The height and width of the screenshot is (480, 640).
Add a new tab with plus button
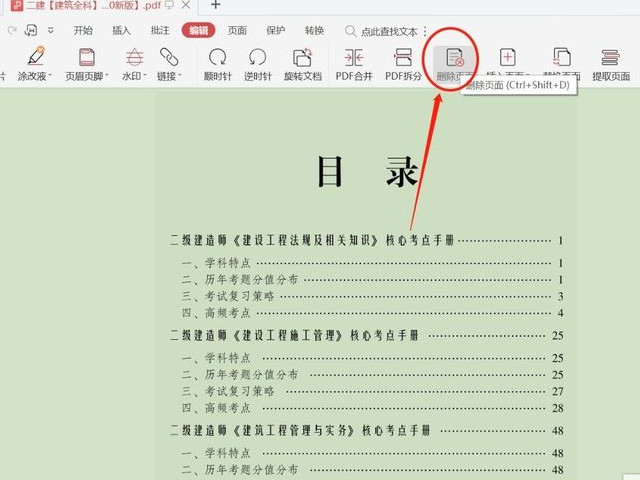tap(216, 5)
